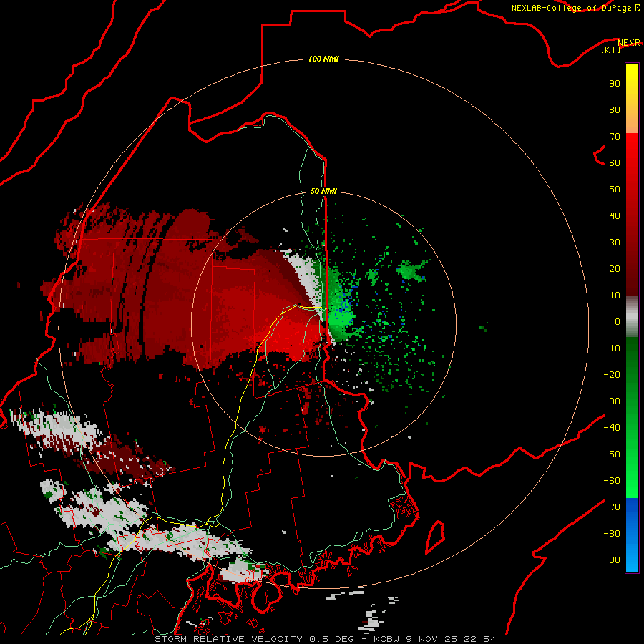Click the 70 value on velocity scale
The image size is (644, 644).
pos(615,137)
